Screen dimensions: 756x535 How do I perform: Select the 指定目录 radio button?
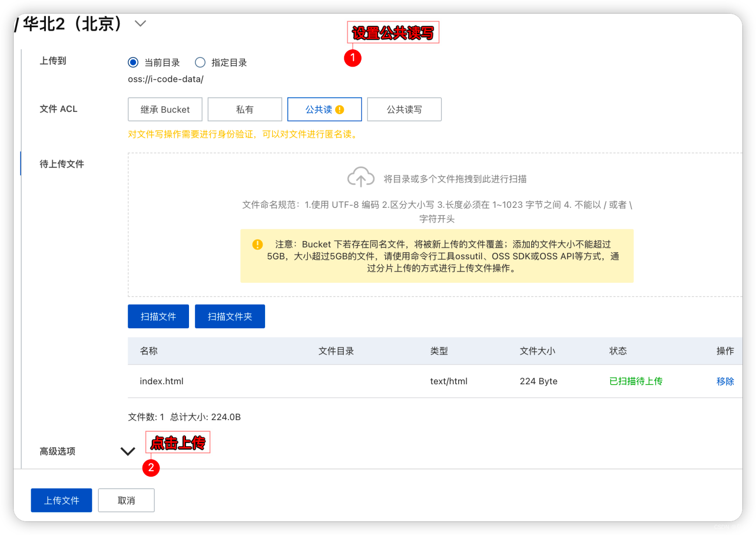click(x=200, y=63)
